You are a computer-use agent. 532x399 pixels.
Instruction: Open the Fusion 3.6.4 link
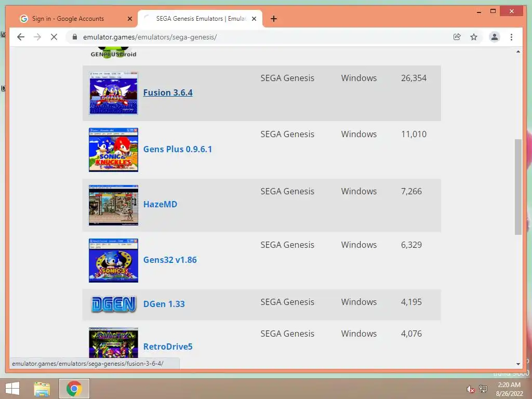[x=168, y=92]
